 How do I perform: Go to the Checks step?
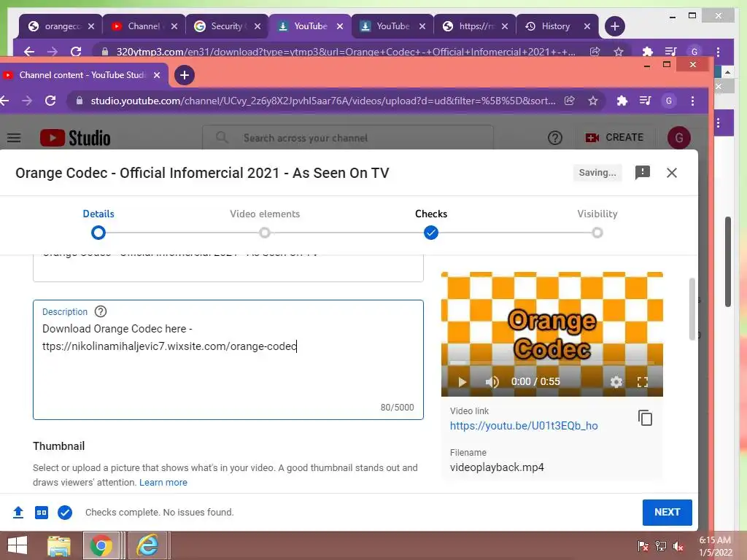(x=430, y=224)
